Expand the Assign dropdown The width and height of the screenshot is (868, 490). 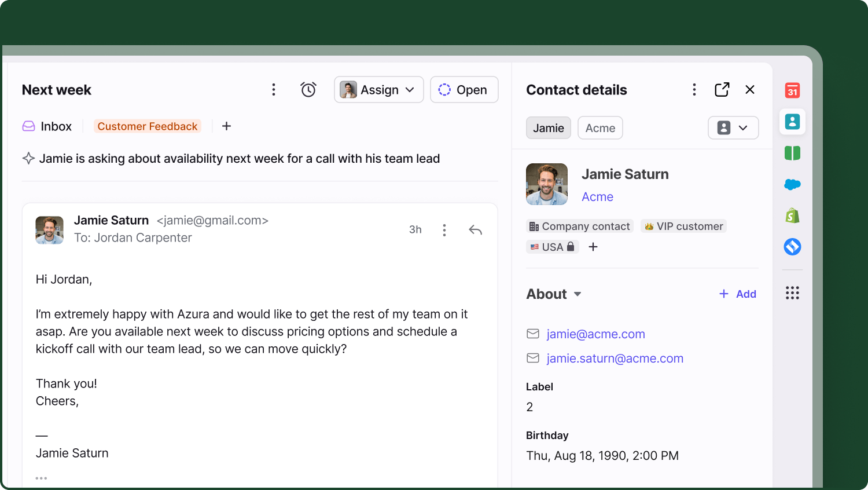pos(379,89)
